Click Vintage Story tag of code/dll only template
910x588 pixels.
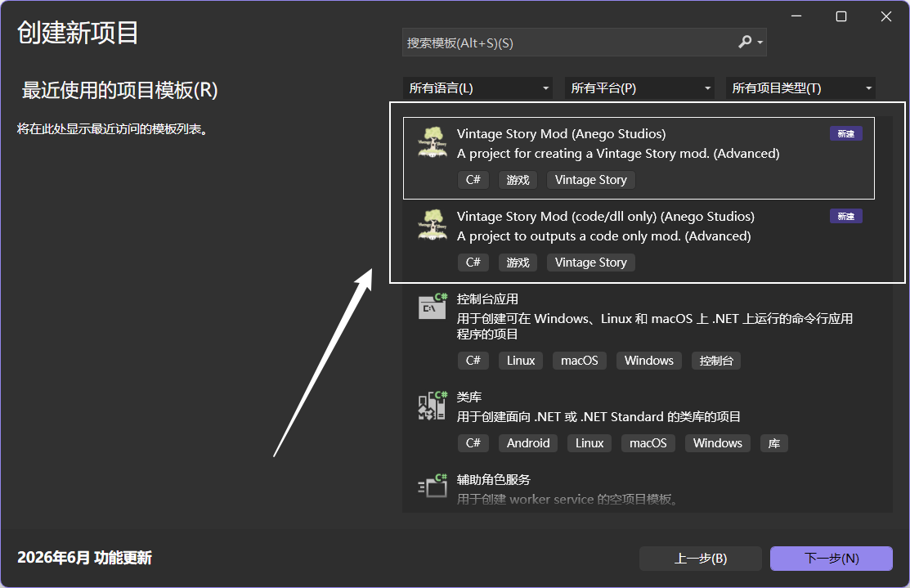591,263
